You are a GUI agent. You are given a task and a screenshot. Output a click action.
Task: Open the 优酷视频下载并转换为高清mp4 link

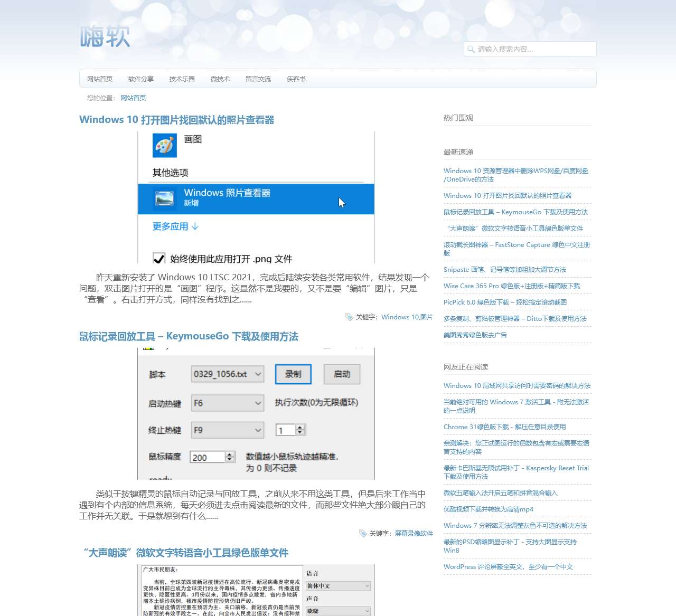pyautogui.click(x=489, y=509)
